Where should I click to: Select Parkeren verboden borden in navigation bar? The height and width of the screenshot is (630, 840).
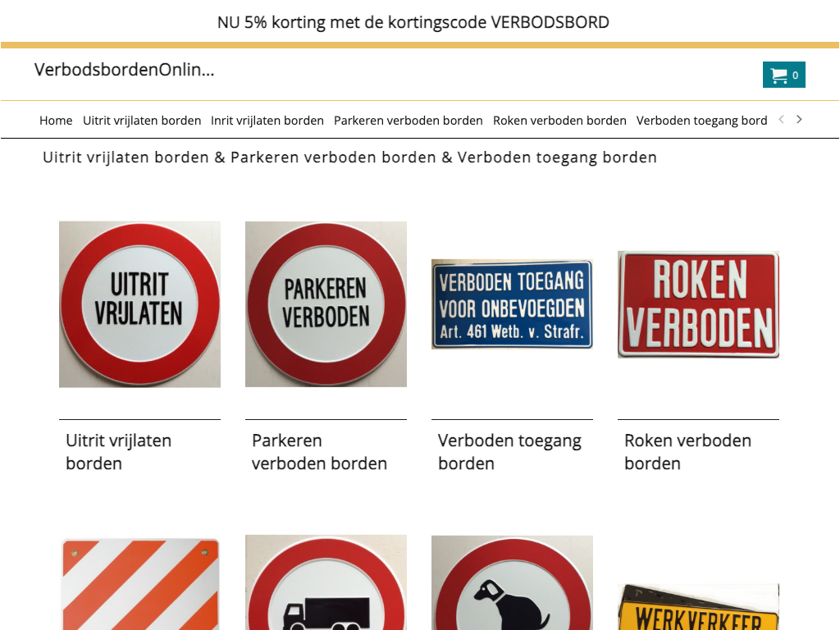409,121
